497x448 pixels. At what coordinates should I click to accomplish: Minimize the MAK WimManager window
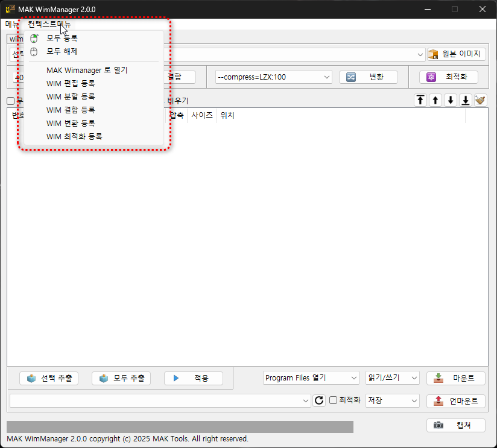click(428, 9)
